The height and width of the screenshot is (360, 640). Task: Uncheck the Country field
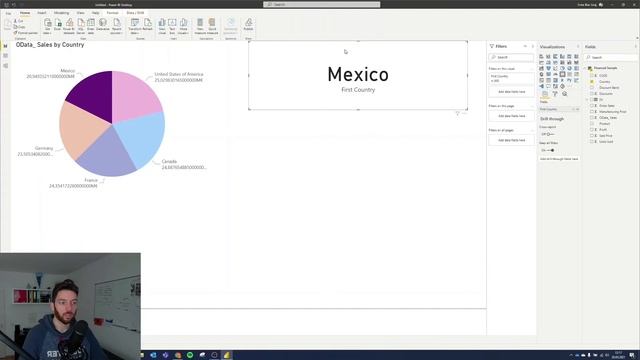click(x=592, y=82)
